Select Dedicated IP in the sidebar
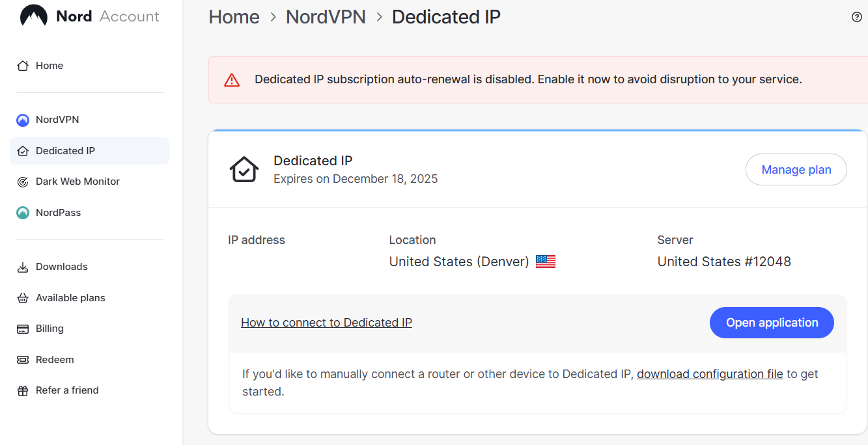Image resolution: width=868 pixels, height=445 pixels. coord(66,150)
